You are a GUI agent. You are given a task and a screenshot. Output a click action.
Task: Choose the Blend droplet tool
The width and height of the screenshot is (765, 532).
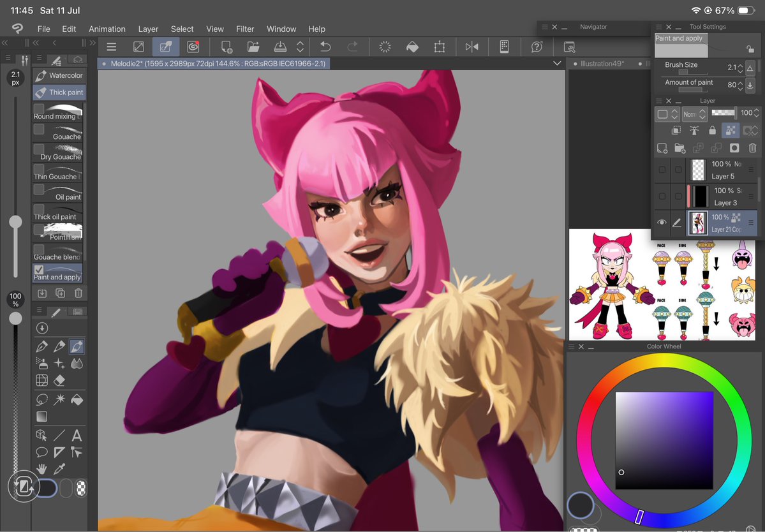tap(77, 364)
